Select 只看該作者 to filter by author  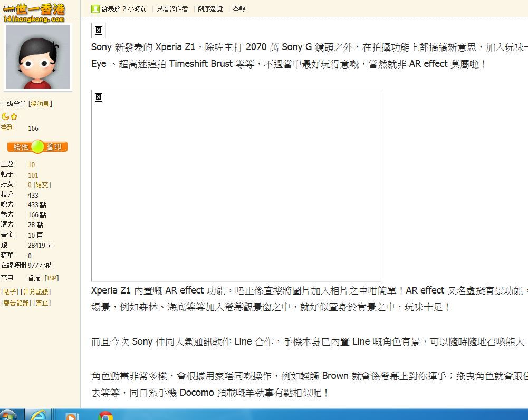[172, 8]
